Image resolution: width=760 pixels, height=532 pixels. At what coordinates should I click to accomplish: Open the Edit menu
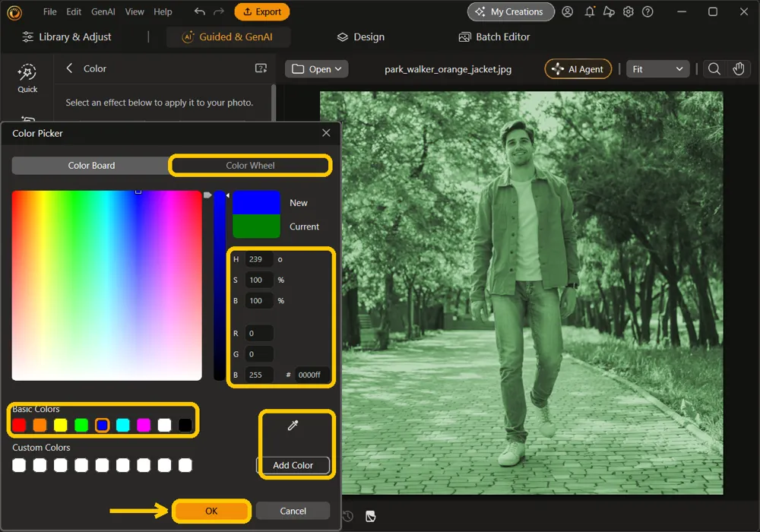coord(74,11)
